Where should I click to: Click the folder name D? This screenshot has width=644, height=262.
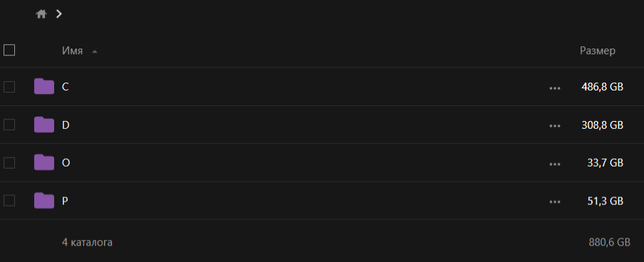tap(66, 125)
